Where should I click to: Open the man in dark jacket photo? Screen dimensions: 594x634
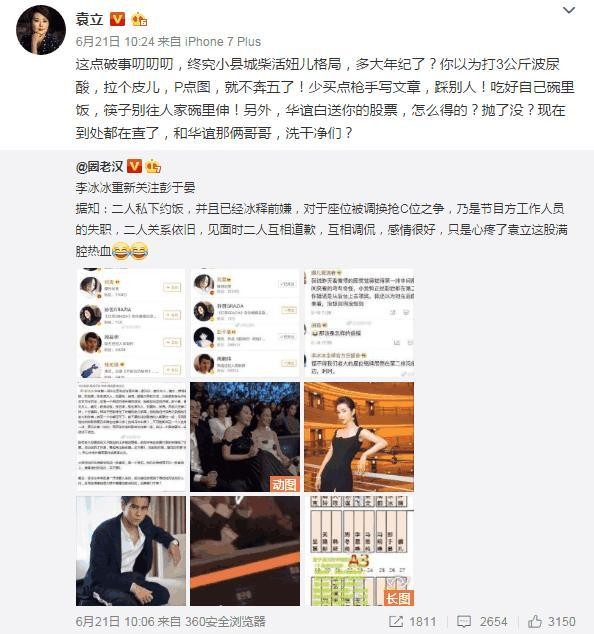pyautogui.click(x=131, y=551)
